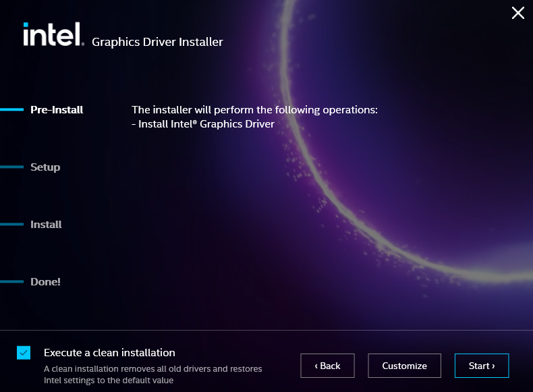Click the indicator line beside Install
The width and height of the screenshot is (533, 392).
[11, 225]
